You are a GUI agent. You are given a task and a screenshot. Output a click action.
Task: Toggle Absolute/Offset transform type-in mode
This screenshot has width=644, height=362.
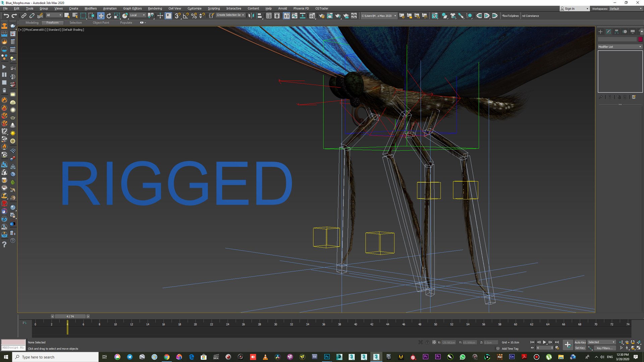pyautogui.click(x=434, y=342)
